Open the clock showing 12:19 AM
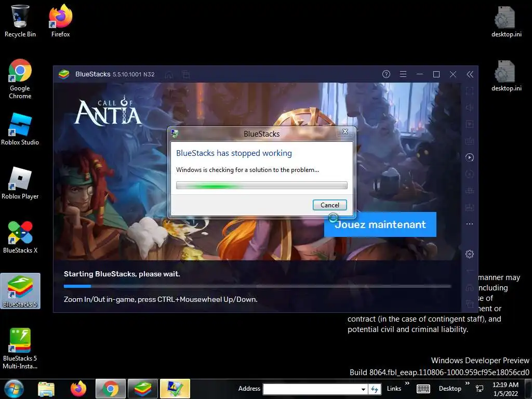Screen dimensions: 532x399 tap(506, 389)
